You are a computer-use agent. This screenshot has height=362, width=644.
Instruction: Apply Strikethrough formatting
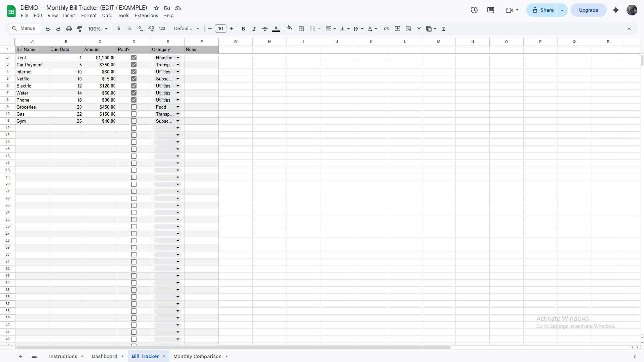tap(265, 29)
